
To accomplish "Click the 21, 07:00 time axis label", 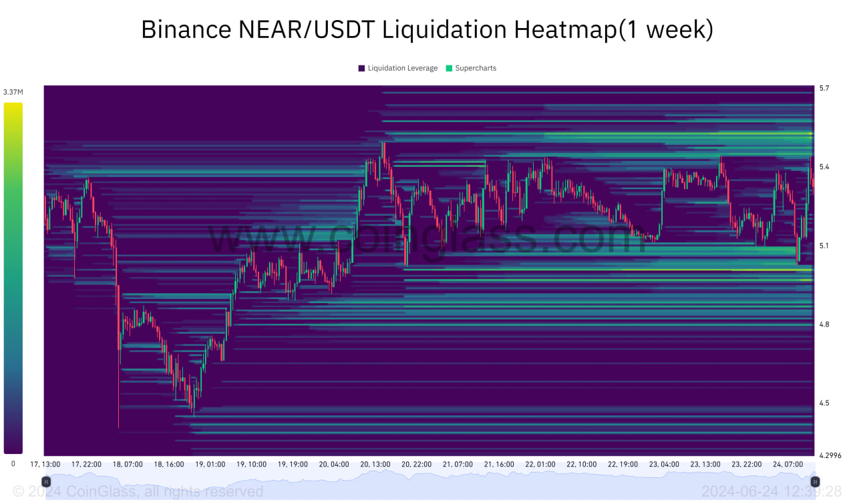I will coord(458,464).
